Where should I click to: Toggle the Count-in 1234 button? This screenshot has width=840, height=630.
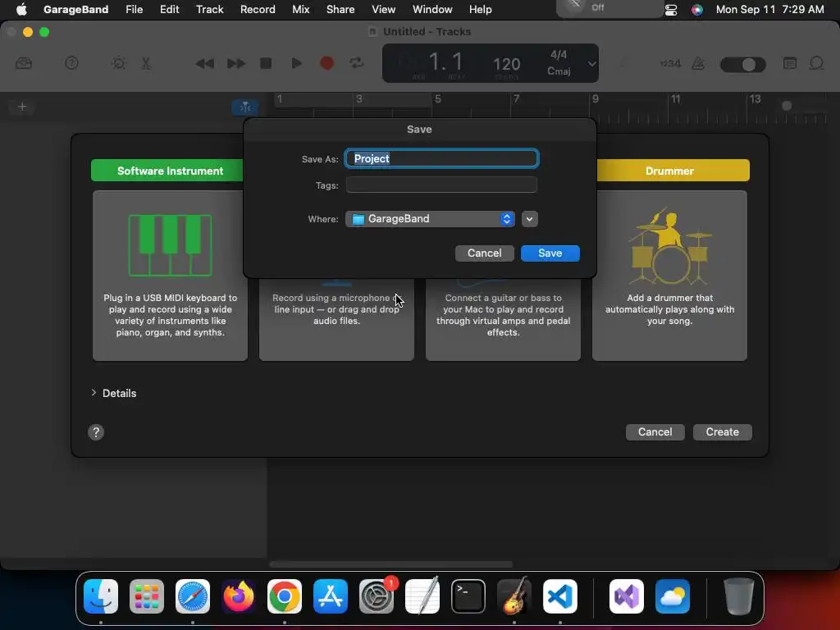[670, 63]
